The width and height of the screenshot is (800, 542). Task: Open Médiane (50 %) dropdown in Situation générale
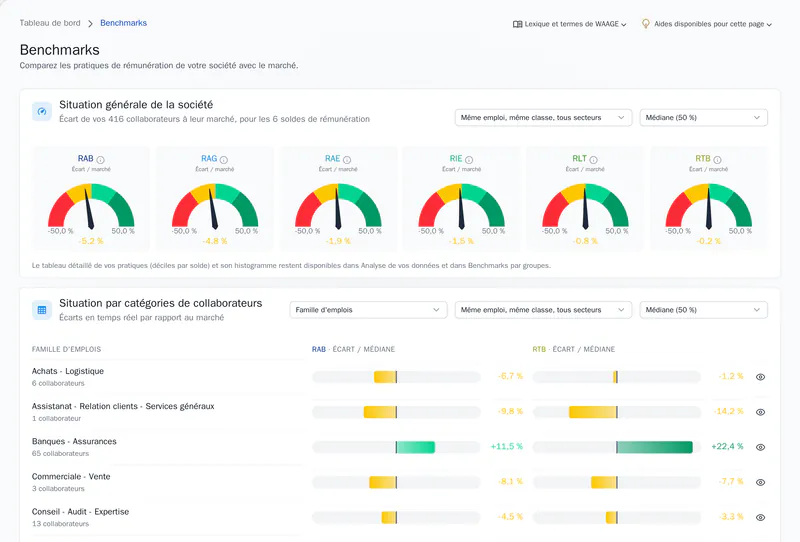pos(704,117)
